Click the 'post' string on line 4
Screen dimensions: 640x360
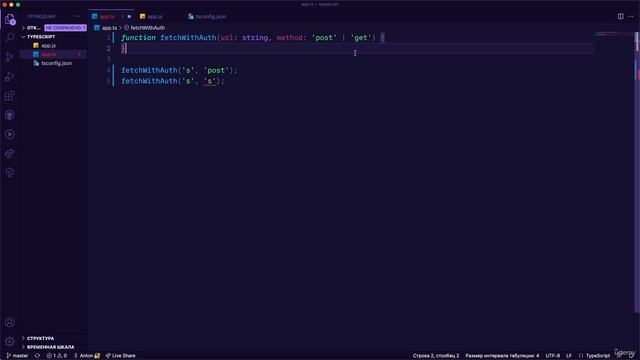click(x=216, y=70)
